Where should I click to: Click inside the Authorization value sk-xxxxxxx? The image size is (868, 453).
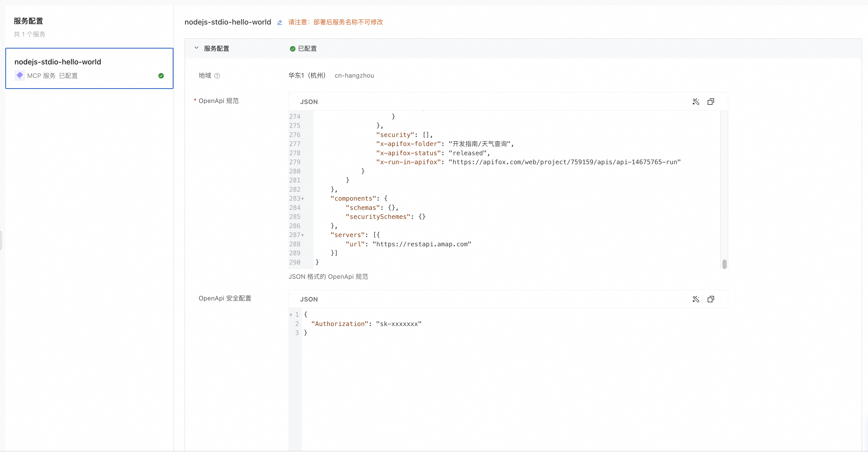pyautogui.click(x=399, y=324)
